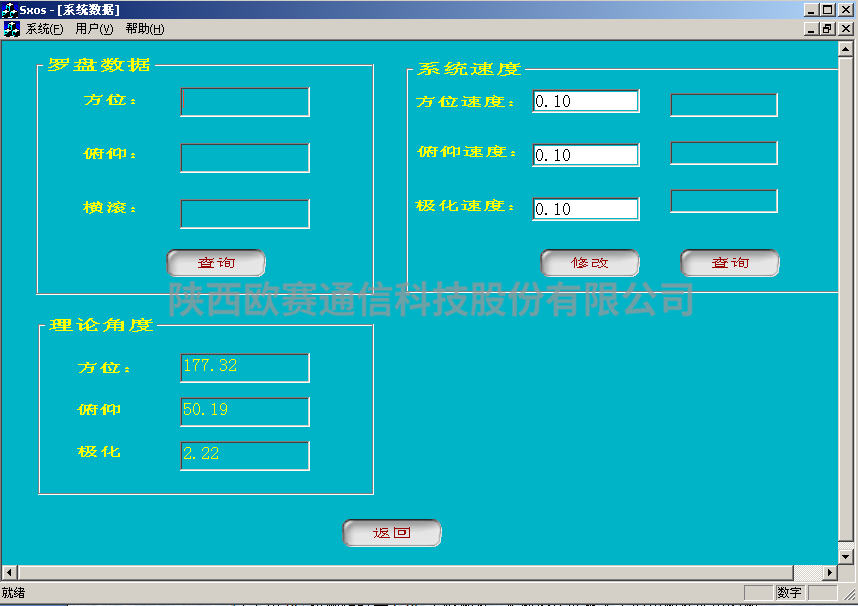Edit the 极化速度 field showing 0.10

tap(585, 209)
